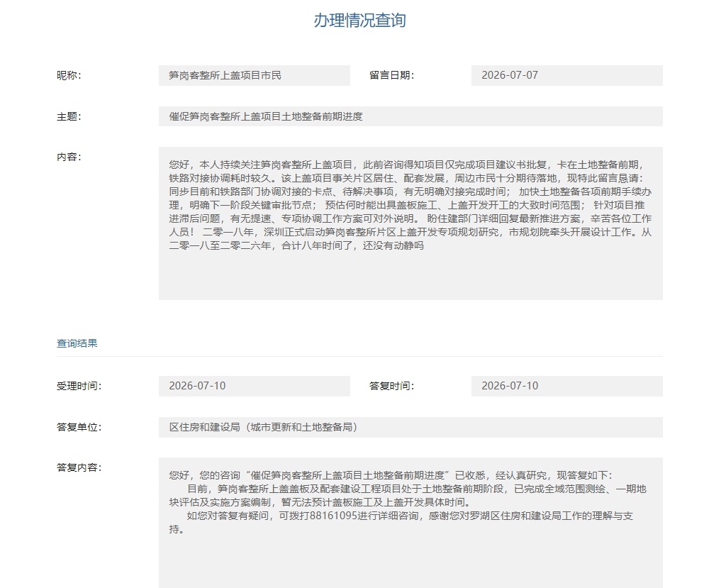Click the 昵称 label
This screenshot has height=588, width=721.
point(69,75)
